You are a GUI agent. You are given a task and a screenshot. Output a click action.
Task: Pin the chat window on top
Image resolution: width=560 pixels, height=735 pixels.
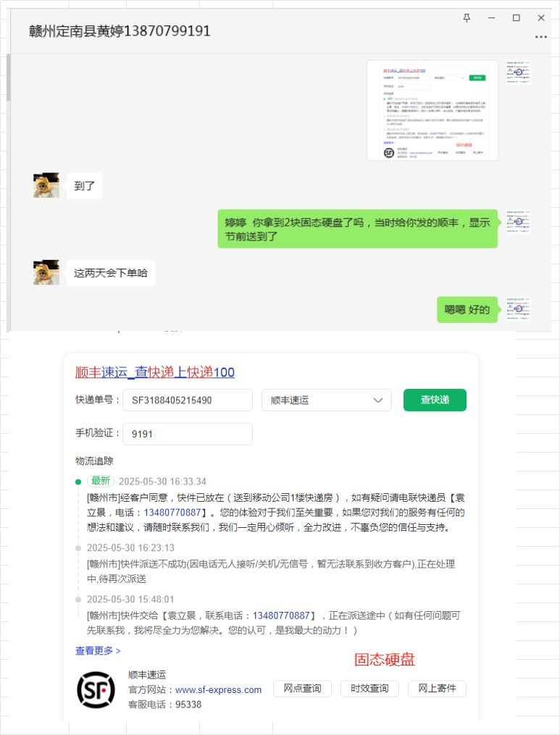(x=467, y=18)
